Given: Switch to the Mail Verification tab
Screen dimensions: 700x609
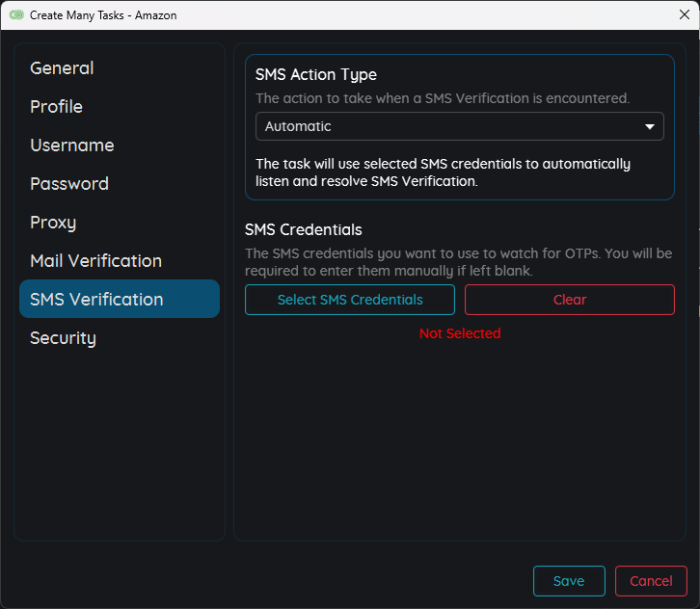Looking at the screenshot, I should coord(95,261).
